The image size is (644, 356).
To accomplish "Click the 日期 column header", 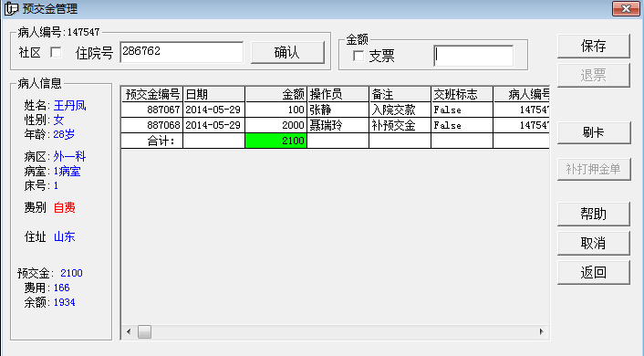I will tap(214, 95).
